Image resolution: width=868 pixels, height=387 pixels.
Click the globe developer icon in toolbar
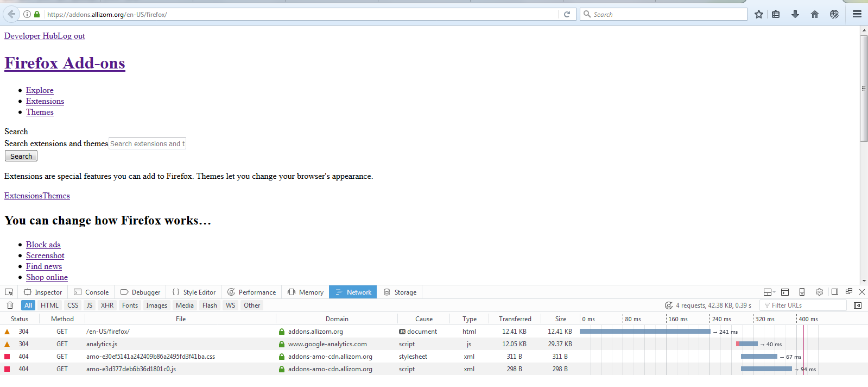834,14
